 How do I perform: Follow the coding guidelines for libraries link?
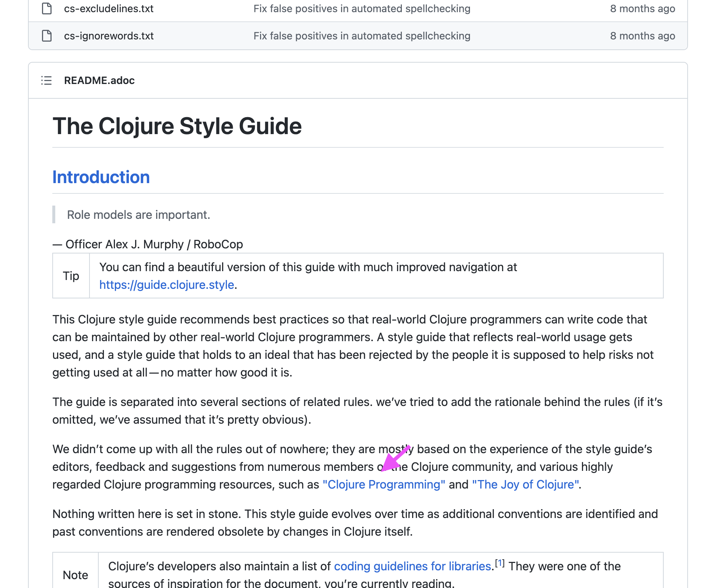pyautogui.click(x=413, y=566)
